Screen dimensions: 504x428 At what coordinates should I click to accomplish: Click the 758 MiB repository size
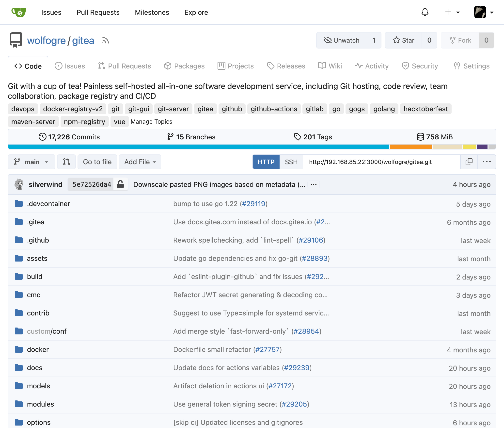point(435,137)
